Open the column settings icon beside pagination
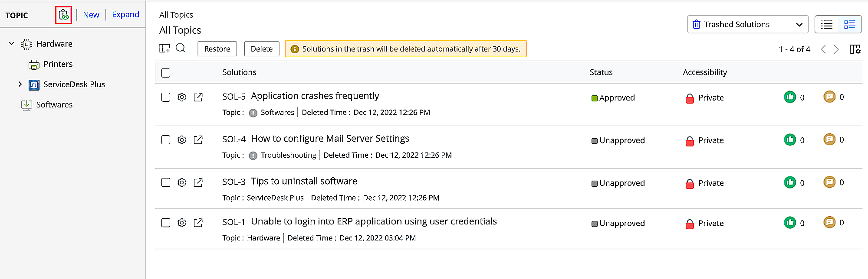 click(x=855, y=49)
